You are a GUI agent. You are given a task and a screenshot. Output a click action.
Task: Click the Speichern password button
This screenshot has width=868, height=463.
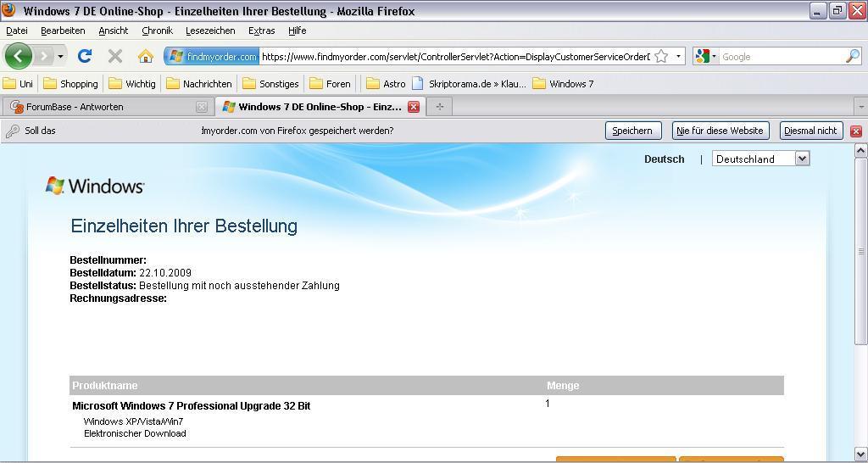[633, 131]
